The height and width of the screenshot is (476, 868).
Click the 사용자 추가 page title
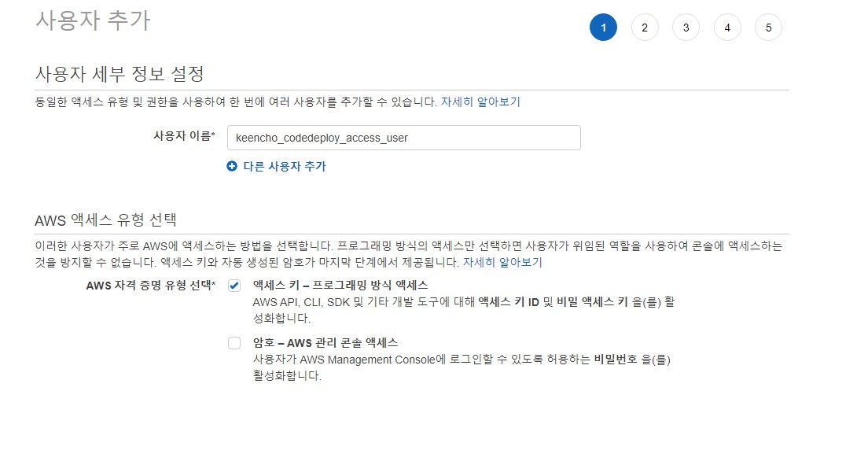point(93,20)
